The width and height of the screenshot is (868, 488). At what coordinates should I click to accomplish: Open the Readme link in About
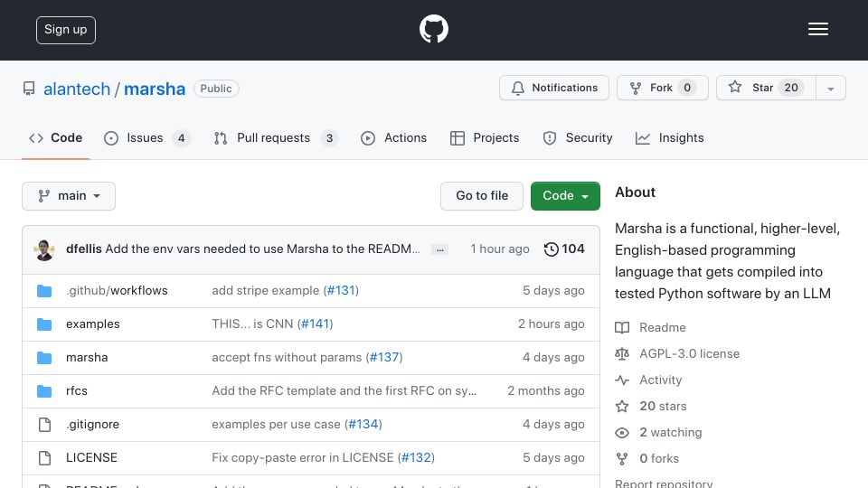pos(650,327)
